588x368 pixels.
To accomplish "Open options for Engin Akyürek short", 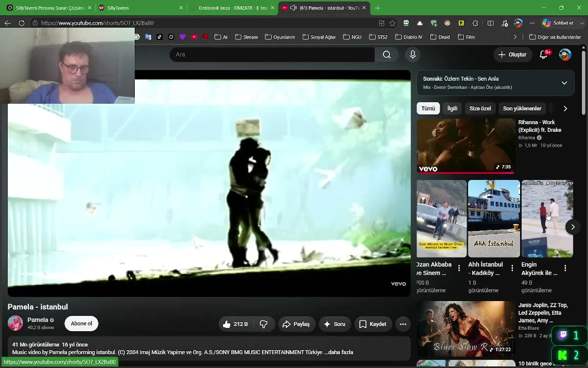I will coord(565,268).
